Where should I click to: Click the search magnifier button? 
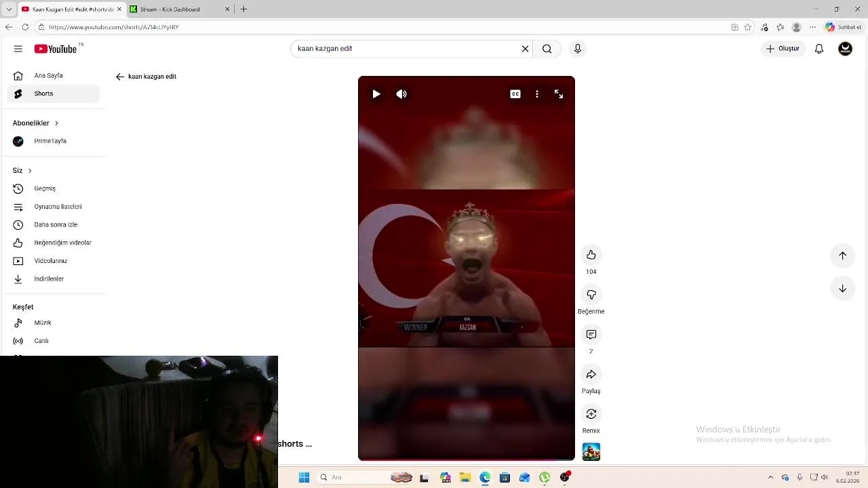(x=547, y=49)
